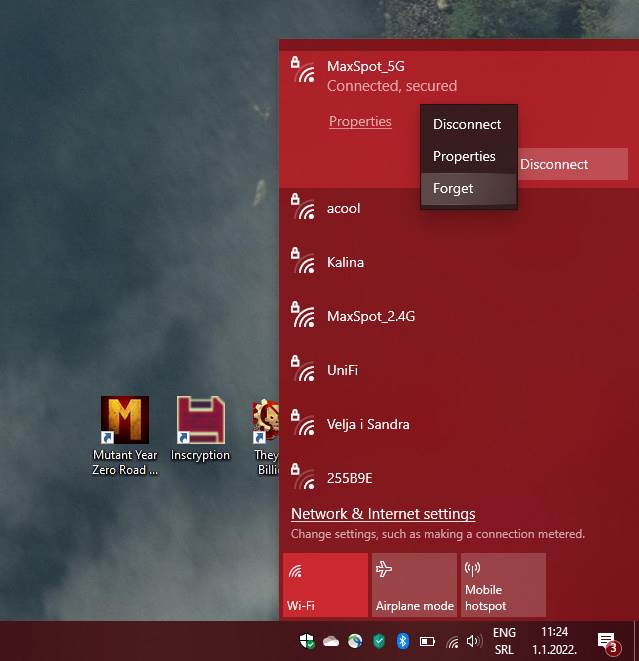Open the Bluetooth tray icon

point(403,641)
